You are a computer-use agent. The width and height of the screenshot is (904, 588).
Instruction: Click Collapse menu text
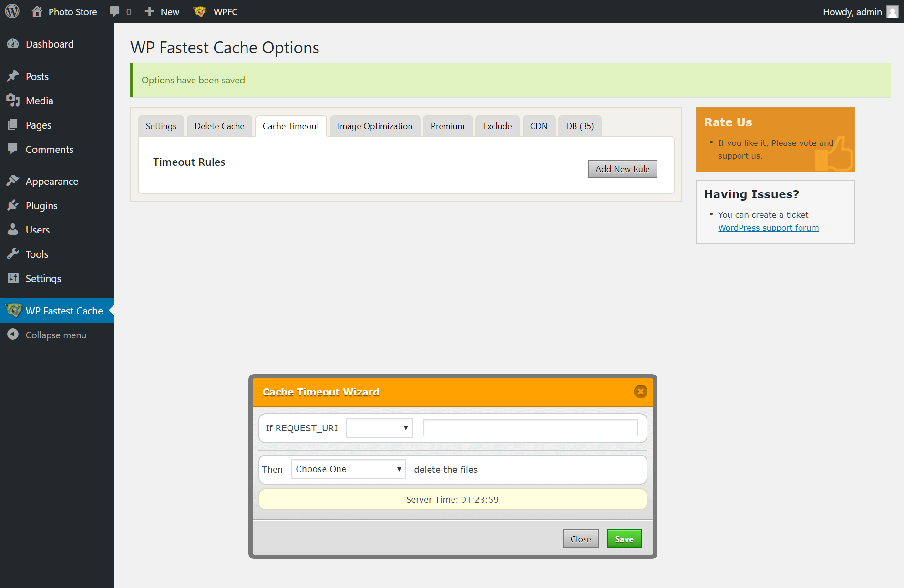coord(56,335)
